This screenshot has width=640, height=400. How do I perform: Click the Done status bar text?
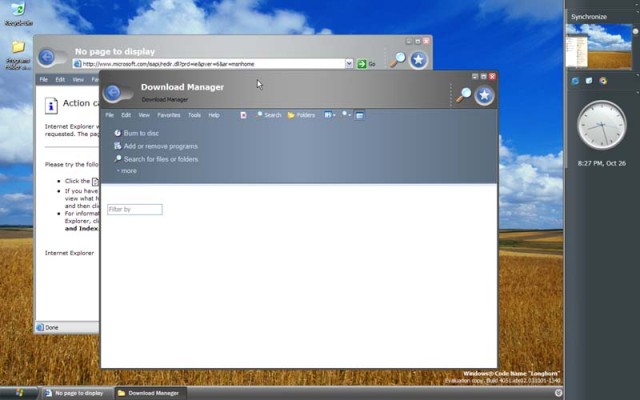click(51, 327)
